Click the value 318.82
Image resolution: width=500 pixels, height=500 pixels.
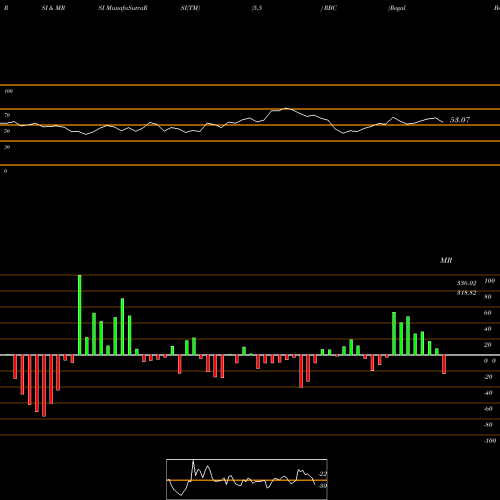click(466, 293)
